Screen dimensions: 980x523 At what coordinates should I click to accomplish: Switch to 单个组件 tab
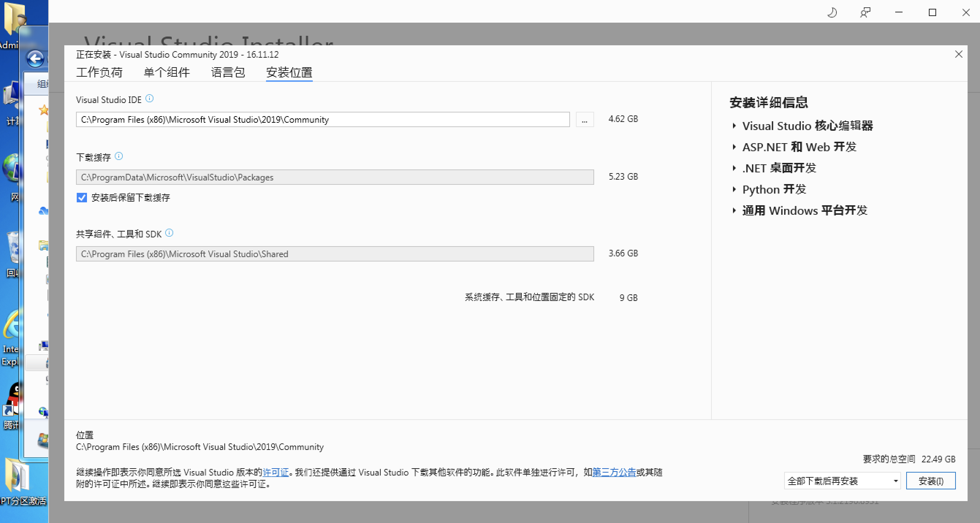167,72
